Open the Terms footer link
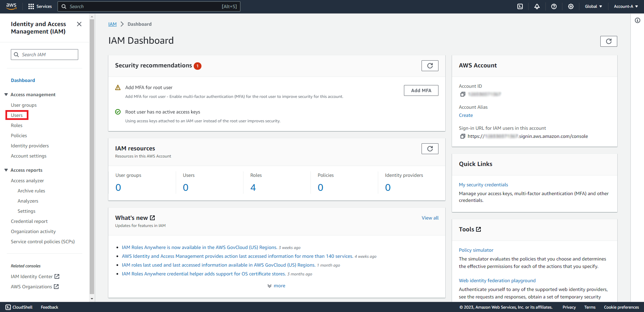The height and width of the screenshot is (312, 644). click(x=590, y=307)
